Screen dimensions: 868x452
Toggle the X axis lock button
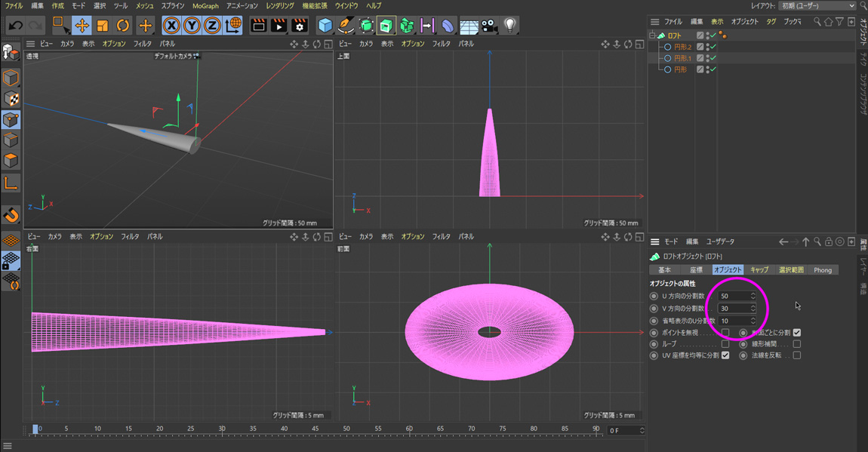171,26
